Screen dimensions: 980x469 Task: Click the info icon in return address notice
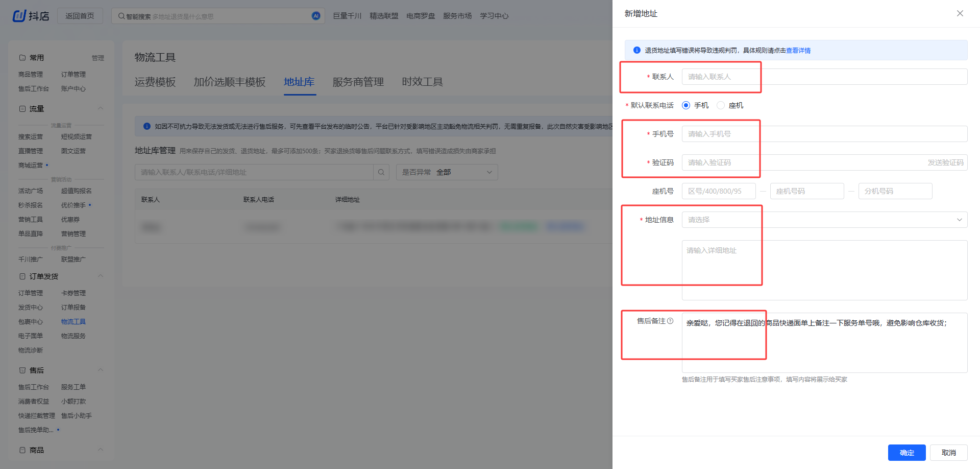[636, 50]
